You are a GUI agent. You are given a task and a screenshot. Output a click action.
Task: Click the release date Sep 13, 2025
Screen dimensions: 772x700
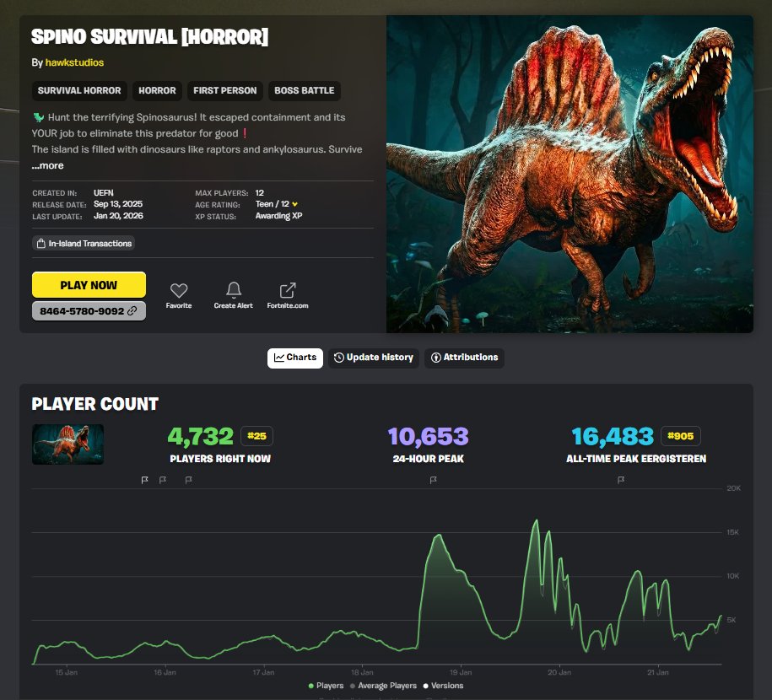click(x=118, y=204)
